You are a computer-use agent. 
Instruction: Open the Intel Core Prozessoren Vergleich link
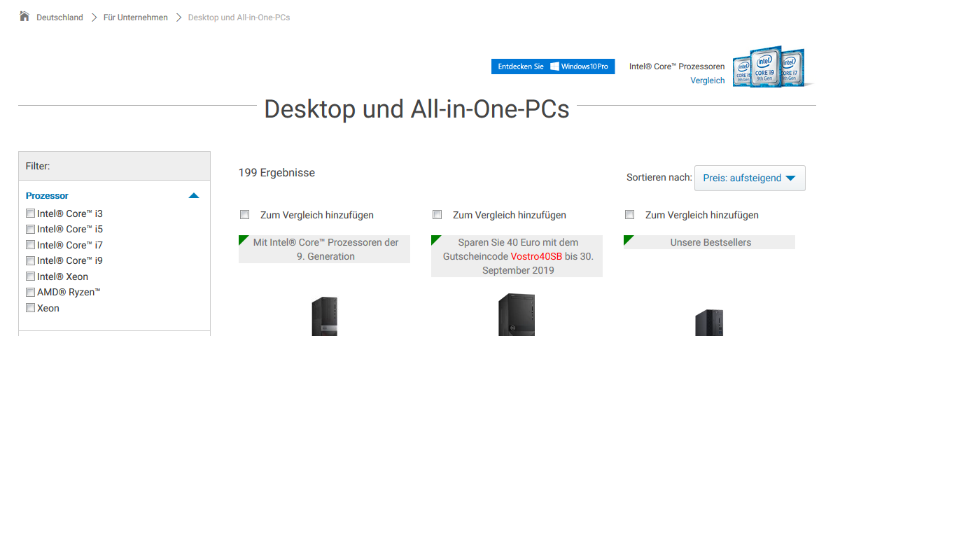tap(707, 80)
